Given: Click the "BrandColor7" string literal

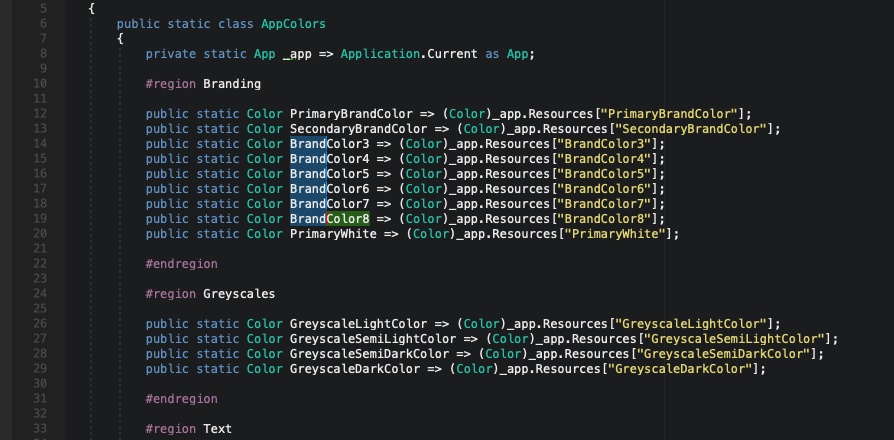Looking at the screenshot, I should [x=604, y=204].
